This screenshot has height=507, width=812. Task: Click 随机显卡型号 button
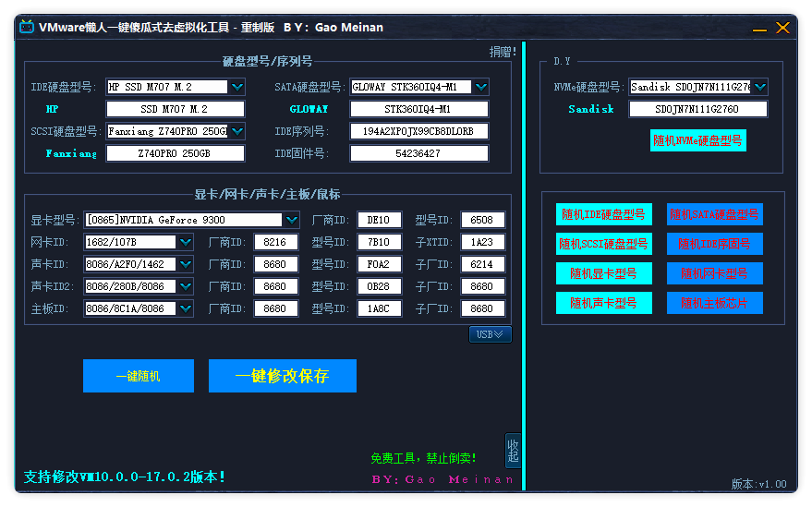pos(603,273)
